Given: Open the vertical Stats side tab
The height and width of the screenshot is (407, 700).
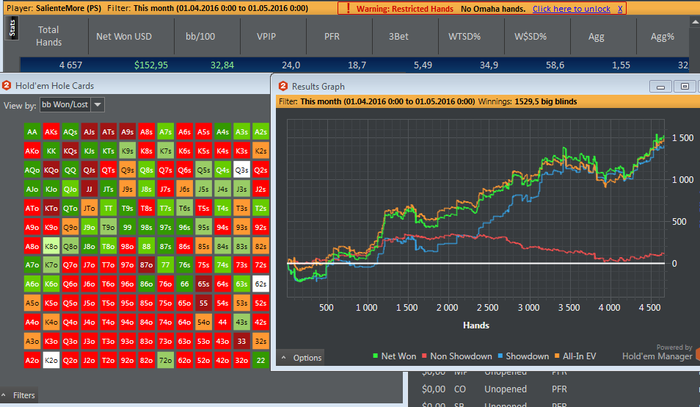Looking at the screenshot, I should [x=12, y=29].
